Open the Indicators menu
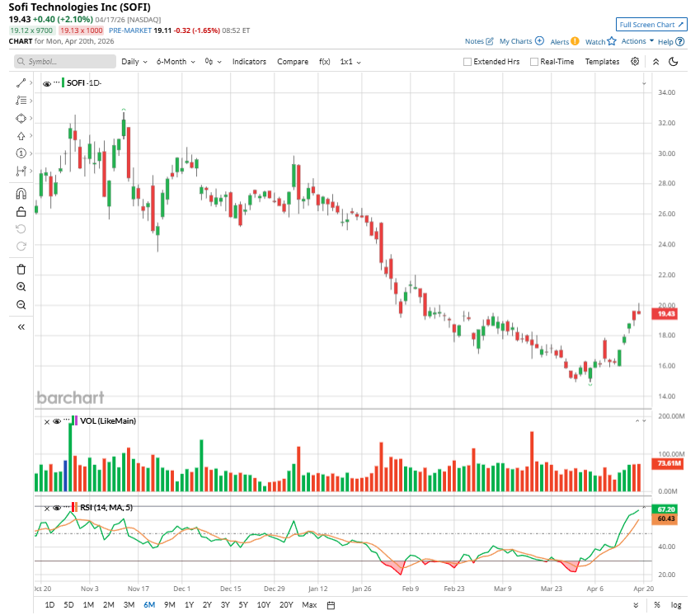This screenshot has height=615, width=700. coord(249,62)
